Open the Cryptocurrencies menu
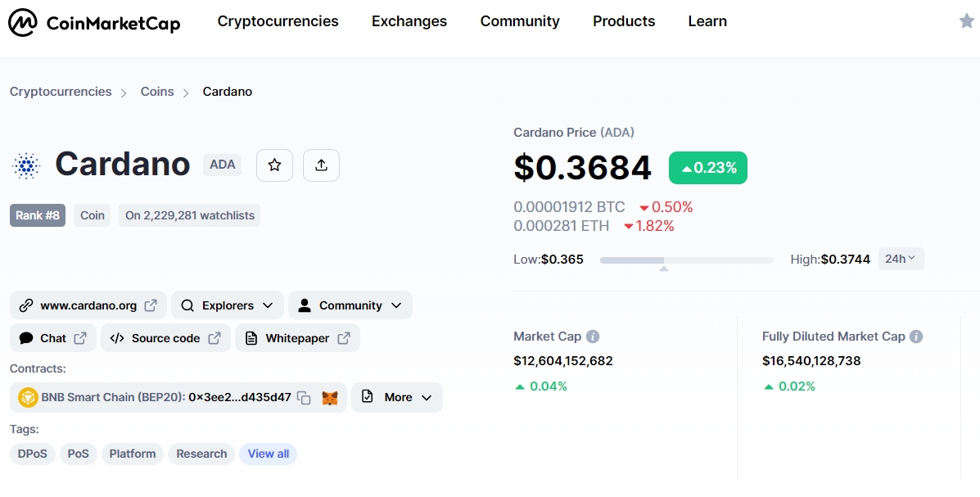Screen dimensions: 980x497 [278, 21]
